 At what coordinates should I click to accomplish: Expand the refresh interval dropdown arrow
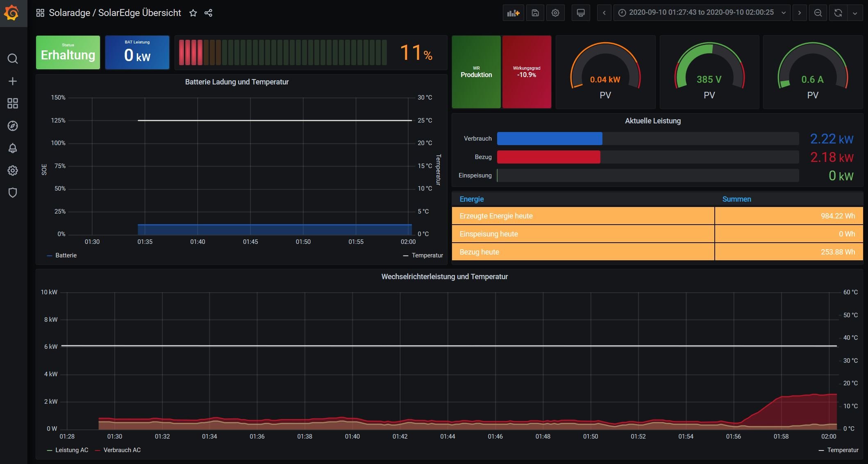coord(855,13)
